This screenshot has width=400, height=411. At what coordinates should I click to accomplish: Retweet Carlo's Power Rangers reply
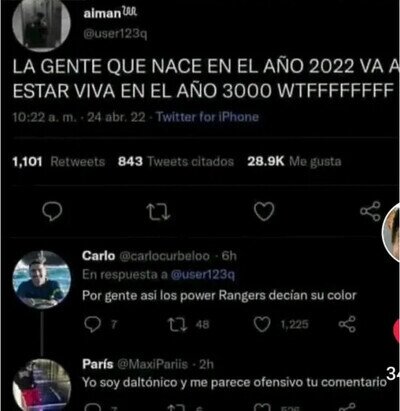177,325
